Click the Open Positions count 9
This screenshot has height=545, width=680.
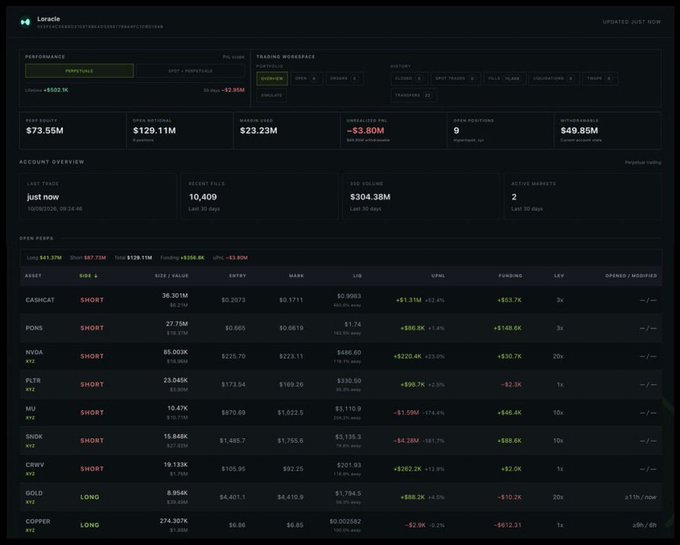pyautogui.click(x=456, y=131)
